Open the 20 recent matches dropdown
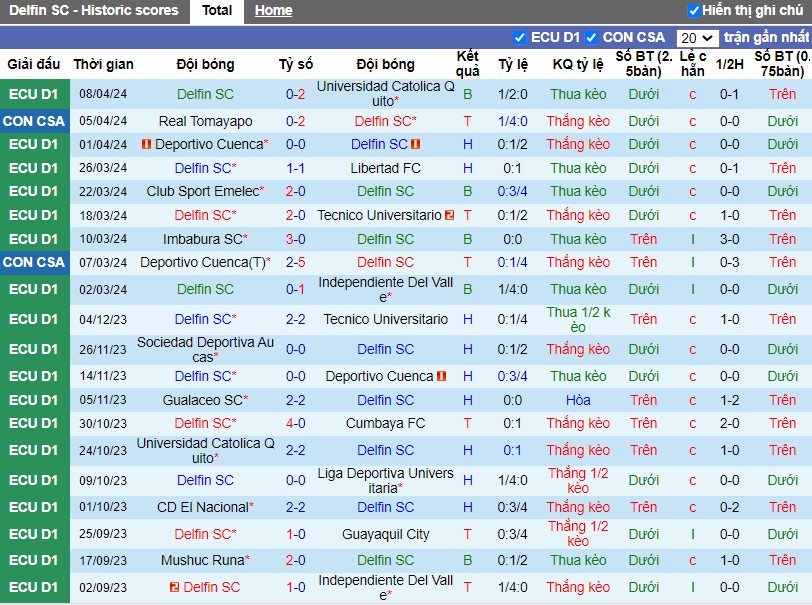812x605 pixels. pos(697,38)
